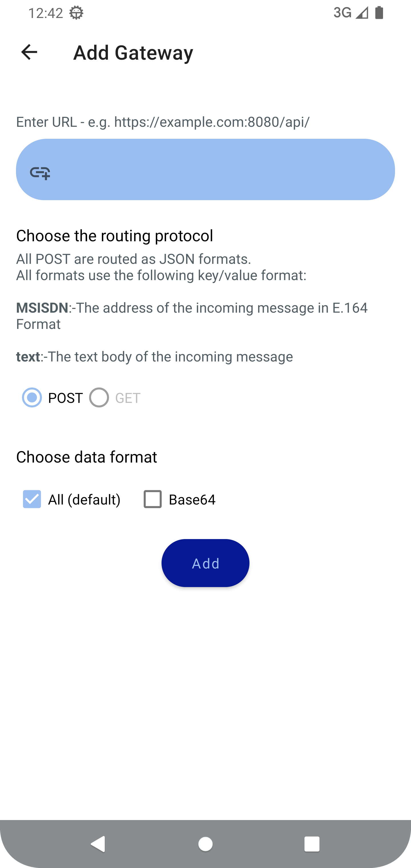Tap the All (default) label text

[x=84, y=500]
